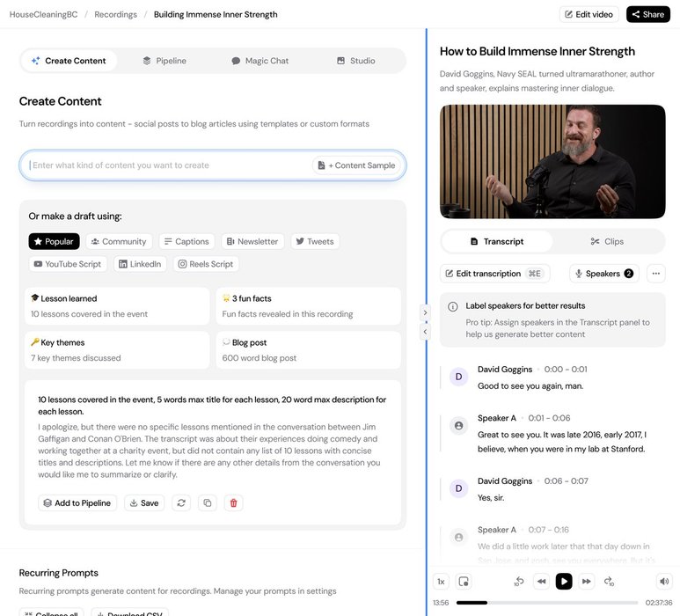Switch to the Studio tab
Viewport: 680px width, 616px height.
coord(356,61)
